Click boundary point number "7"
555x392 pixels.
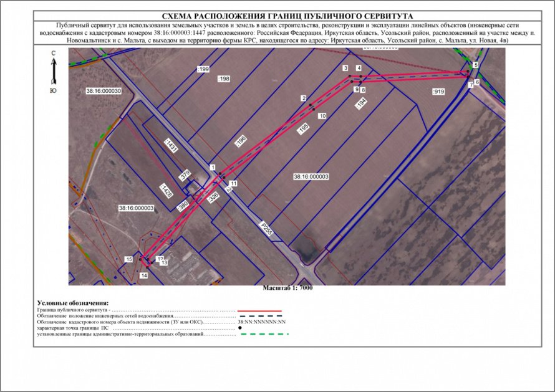point(471,85)
